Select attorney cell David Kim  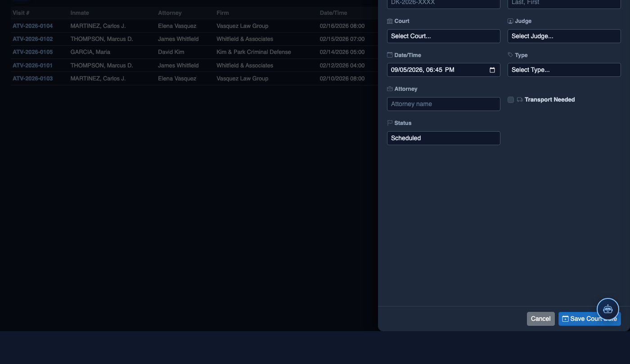pos(171,52)
